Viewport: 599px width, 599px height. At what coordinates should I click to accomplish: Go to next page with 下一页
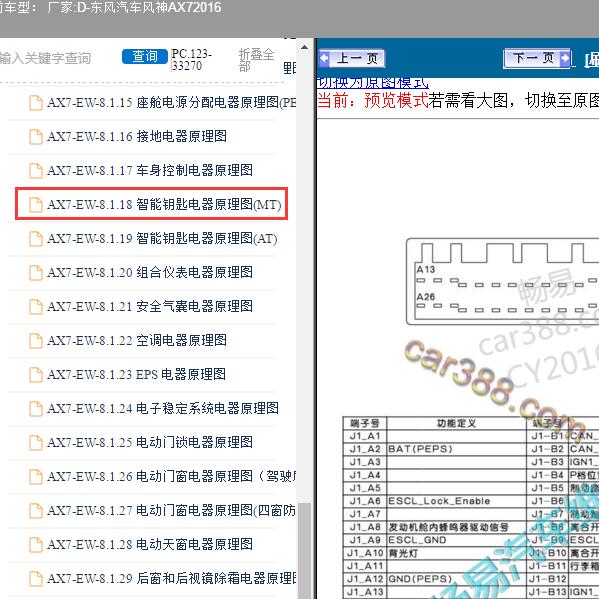pyautogui.click(x=537, y=58)
